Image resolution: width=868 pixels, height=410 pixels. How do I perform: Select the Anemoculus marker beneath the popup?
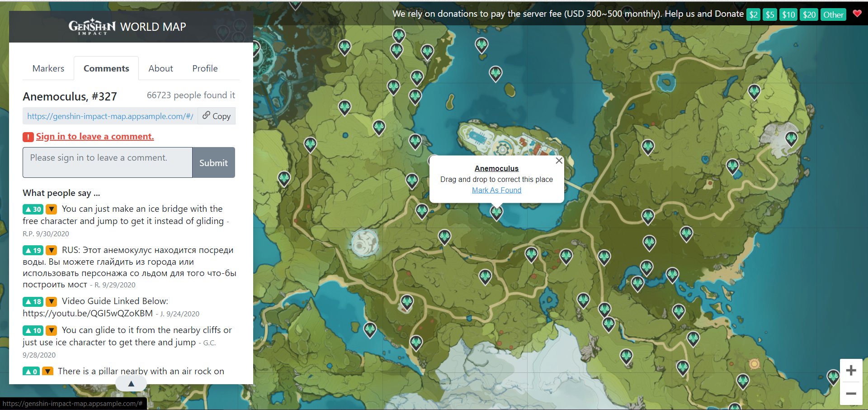496,212
